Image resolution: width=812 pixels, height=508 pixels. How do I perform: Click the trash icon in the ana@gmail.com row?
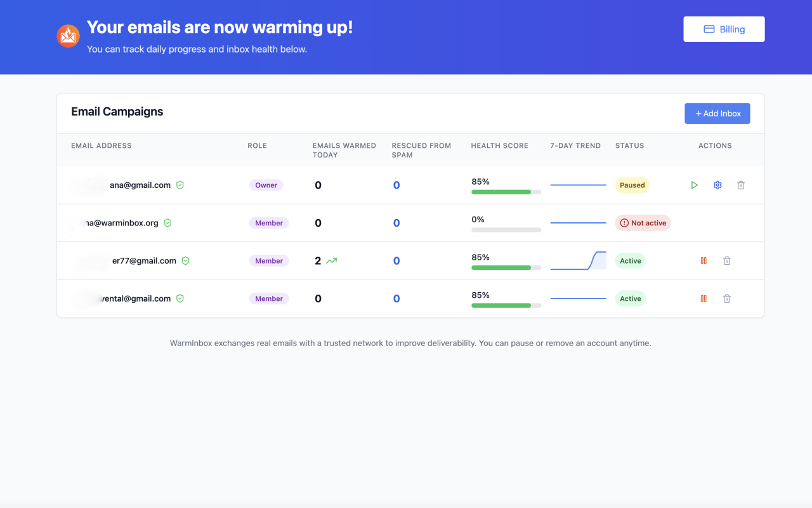741,185
